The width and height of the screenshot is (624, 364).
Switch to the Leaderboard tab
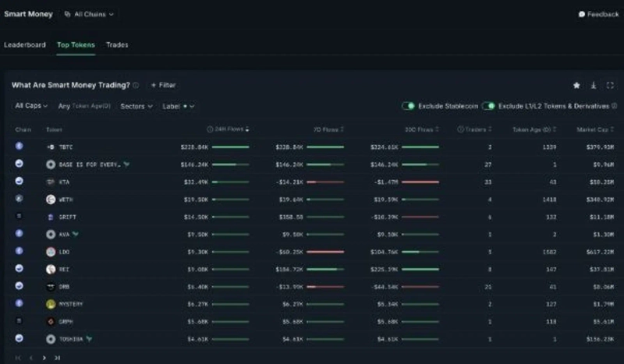click(25, 45)
